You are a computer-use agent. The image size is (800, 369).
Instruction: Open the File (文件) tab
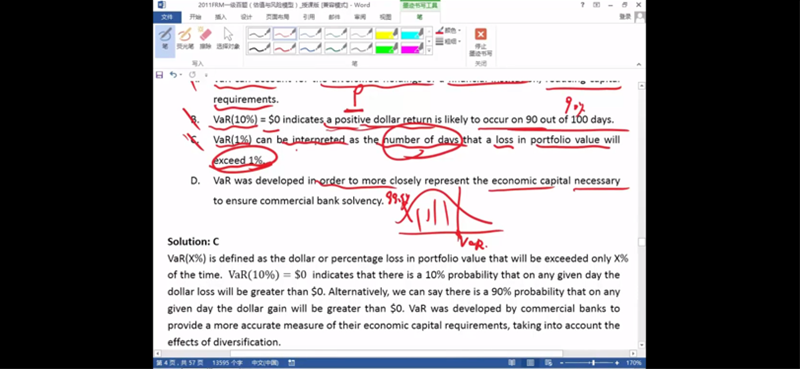167,17
